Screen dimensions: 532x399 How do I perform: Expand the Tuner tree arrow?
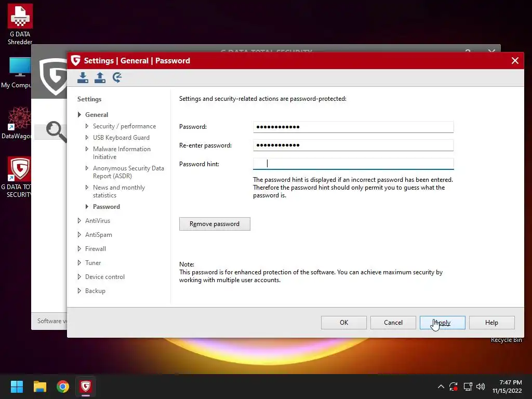(79, 262)
